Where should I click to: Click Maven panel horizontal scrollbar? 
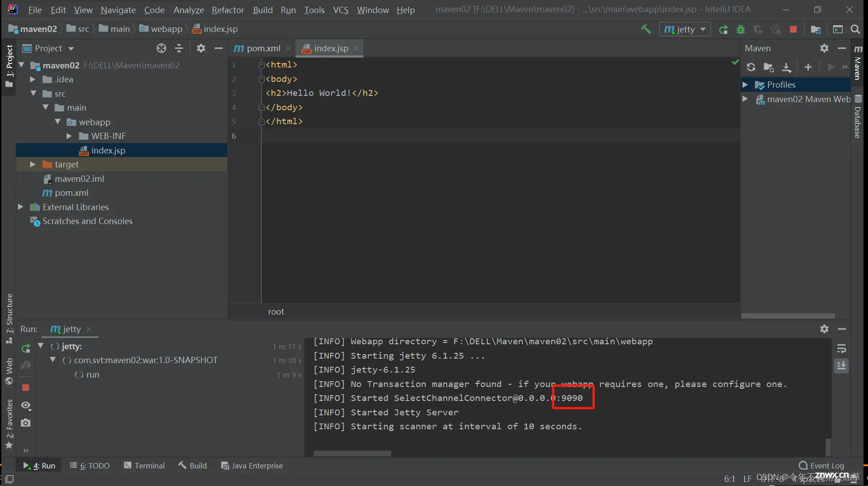click(x=788, y=316)
